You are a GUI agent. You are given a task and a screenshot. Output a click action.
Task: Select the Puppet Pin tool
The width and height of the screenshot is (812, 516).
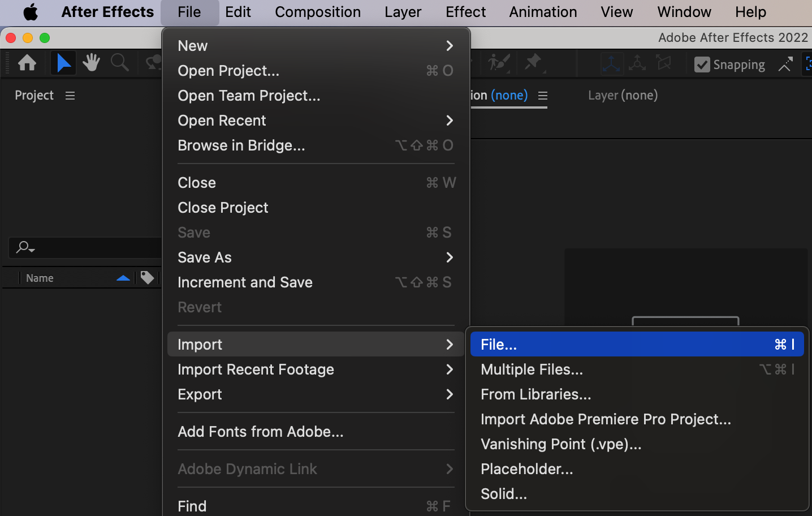tap(533, 63)
